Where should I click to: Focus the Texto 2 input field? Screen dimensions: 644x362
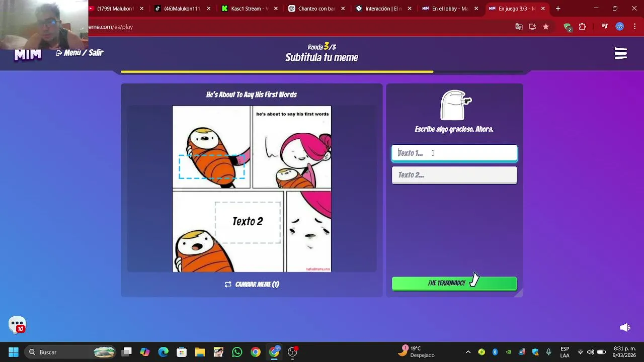pyautogui.click(x=454, y=175)
